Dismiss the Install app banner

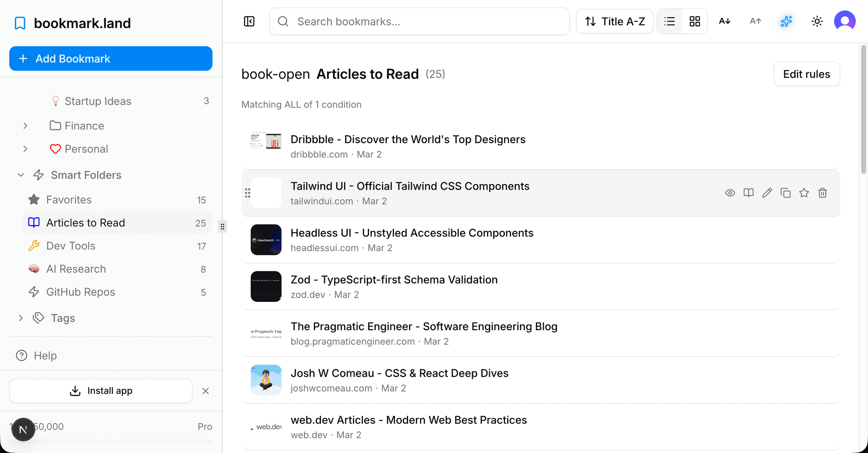click(206, 391)
